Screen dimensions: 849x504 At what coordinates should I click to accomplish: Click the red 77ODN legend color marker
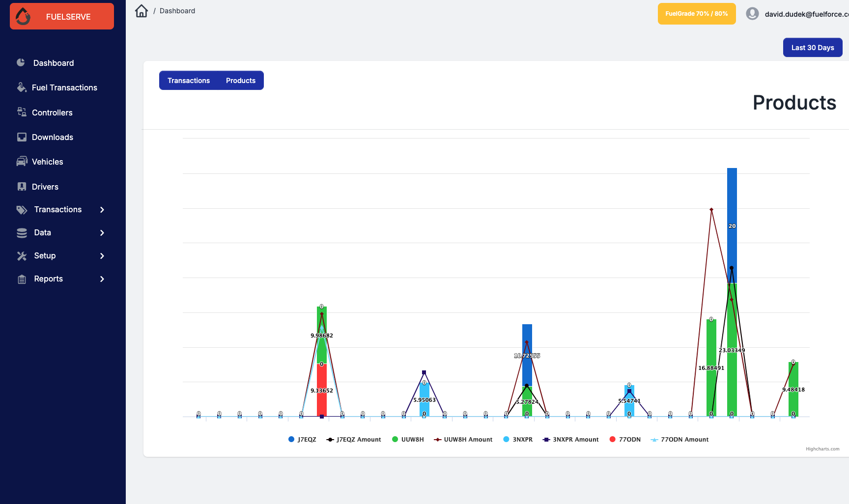point(612,439)
